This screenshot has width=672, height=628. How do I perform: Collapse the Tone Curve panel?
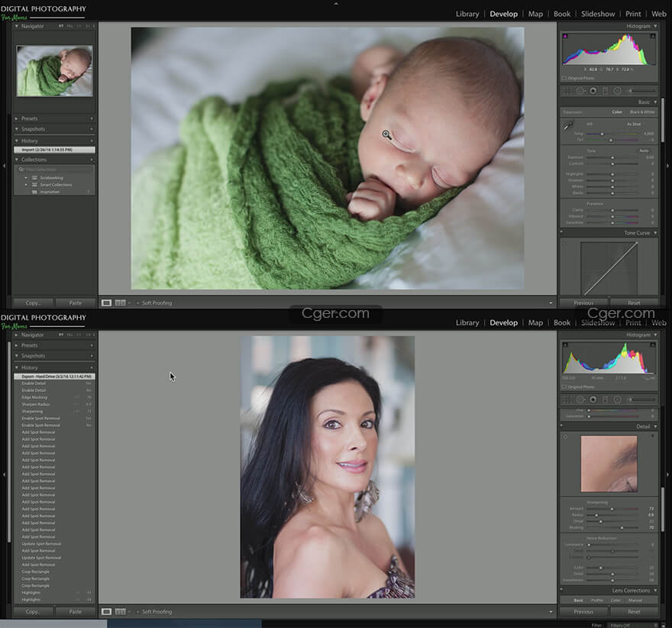[655, 233]
